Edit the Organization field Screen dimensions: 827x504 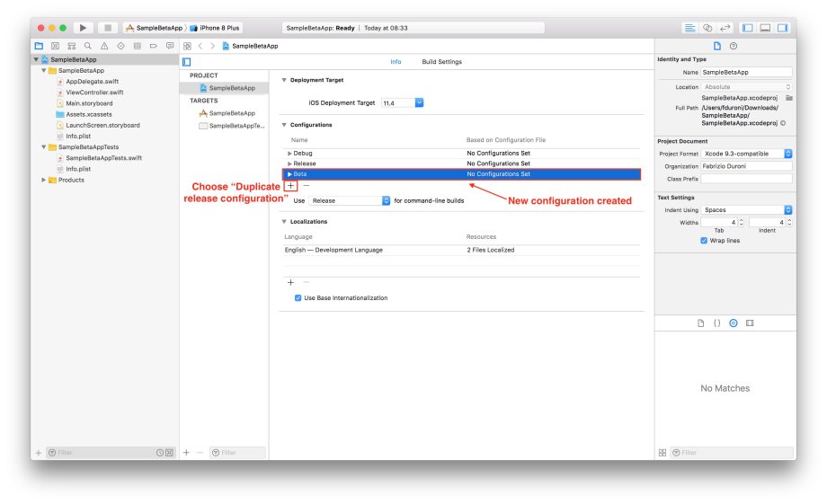tap(746, 166)
